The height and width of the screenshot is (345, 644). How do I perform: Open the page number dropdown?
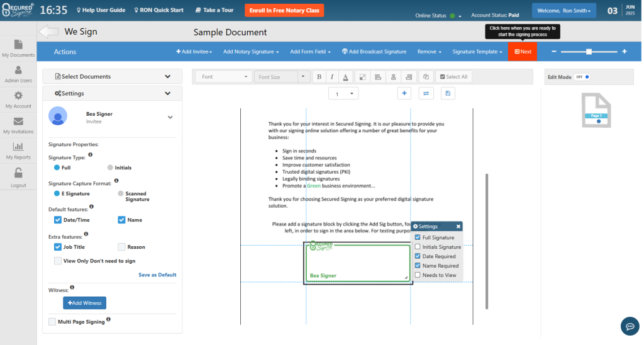point(343,94)
